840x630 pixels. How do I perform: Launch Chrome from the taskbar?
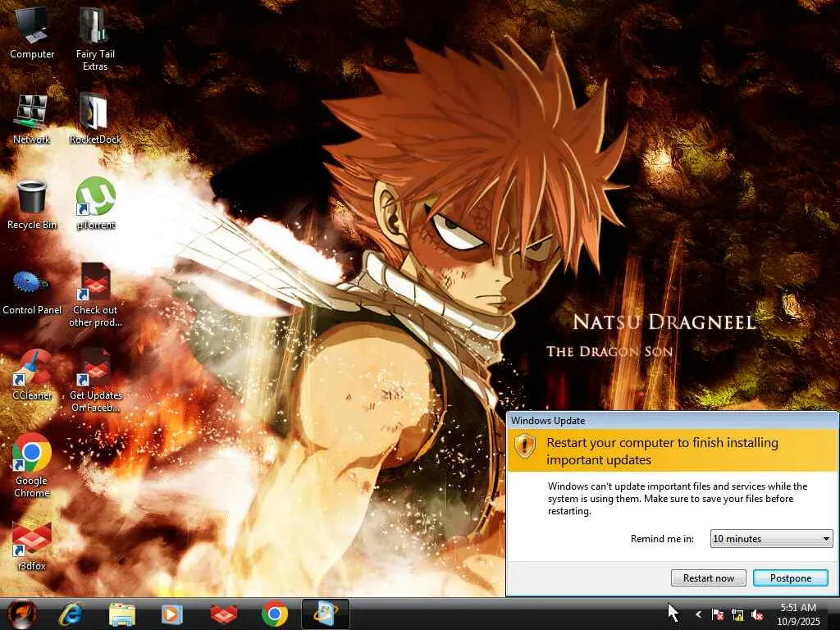(274, 614)
